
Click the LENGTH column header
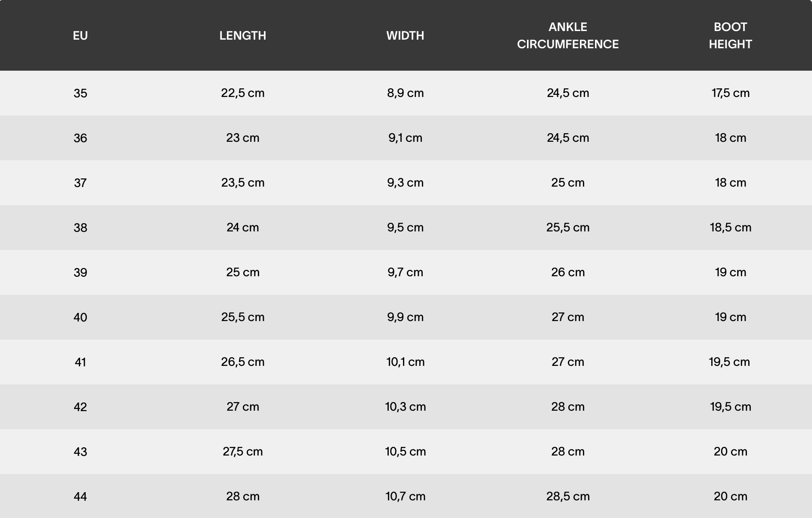point(243,35)
